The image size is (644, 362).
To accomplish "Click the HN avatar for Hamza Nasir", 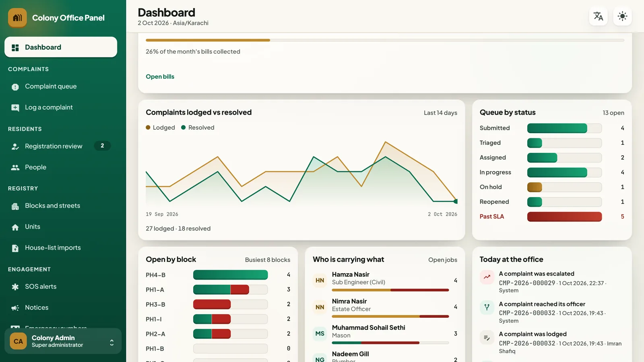I will point(320,280).
